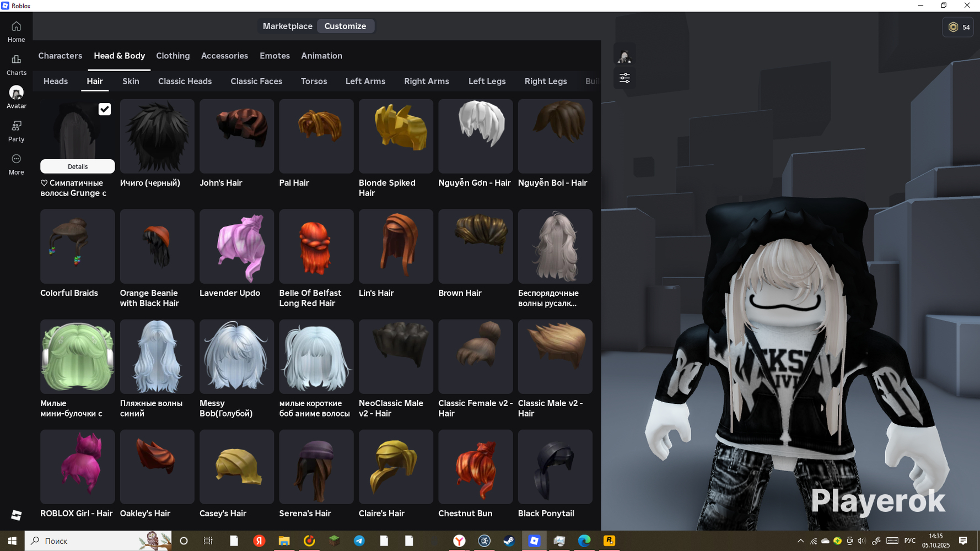Open the Minecraft block icon on taskbar
Image resolution: width=980 pixels, height=551 pixels.
pos(334,541)
